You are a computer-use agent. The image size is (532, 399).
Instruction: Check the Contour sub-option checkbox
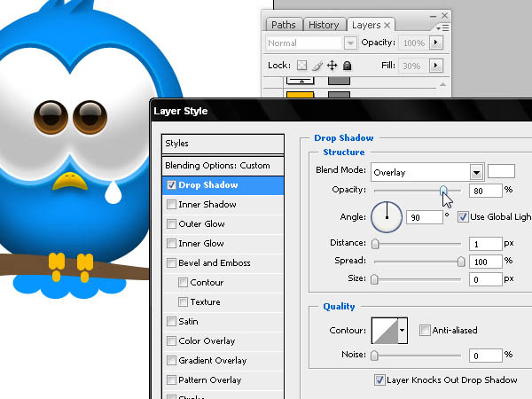tap(183, 282)
